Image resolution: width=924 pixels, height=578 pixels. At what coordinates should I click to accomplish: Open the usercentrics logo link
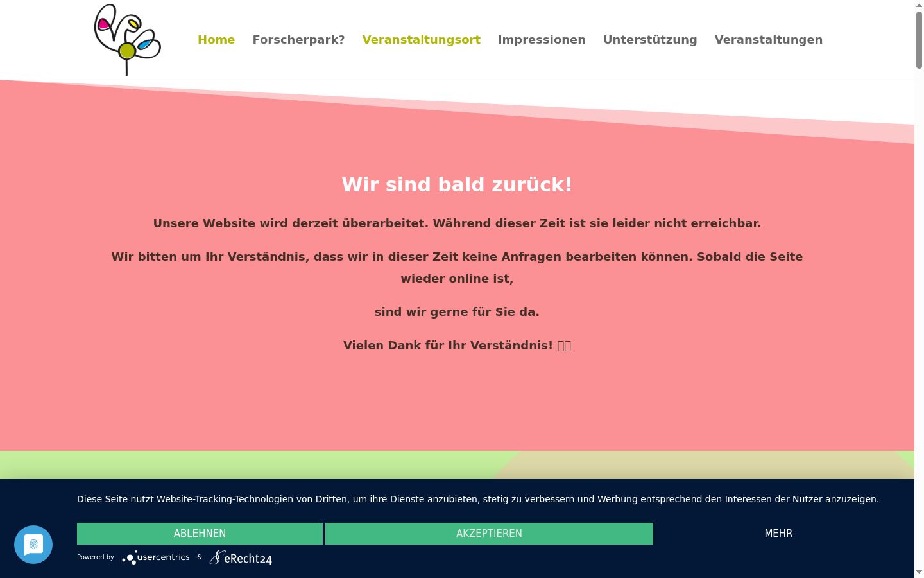coord(156,557)
